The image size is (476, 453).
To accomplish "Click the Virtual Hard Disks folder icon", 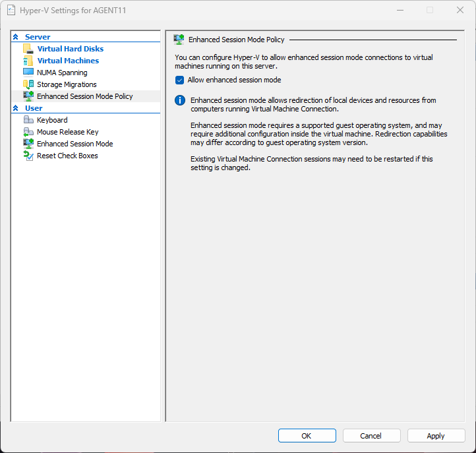I will tap(28, 49).
